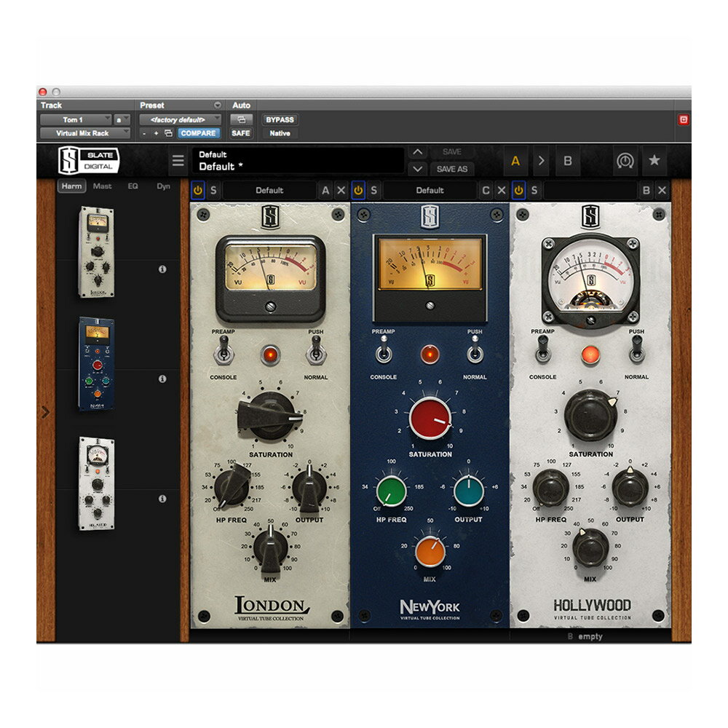Go to previous preset with up chevron

click(x=418, y=152)
